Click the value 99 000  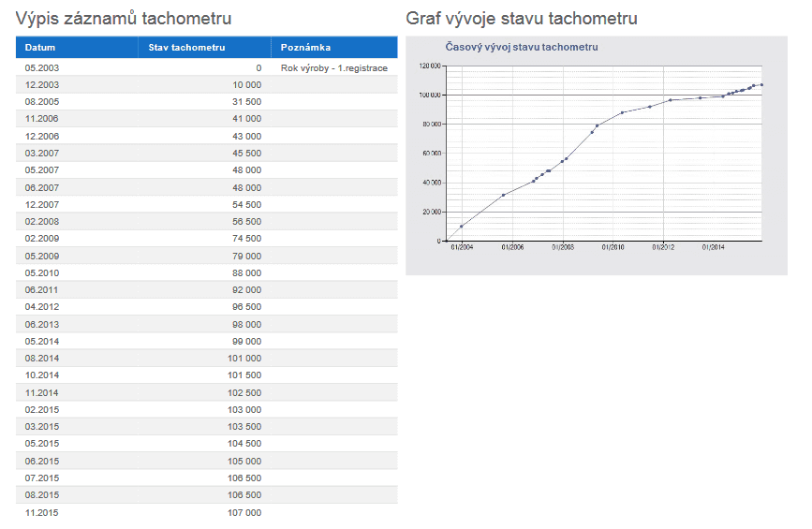(246, 342)
